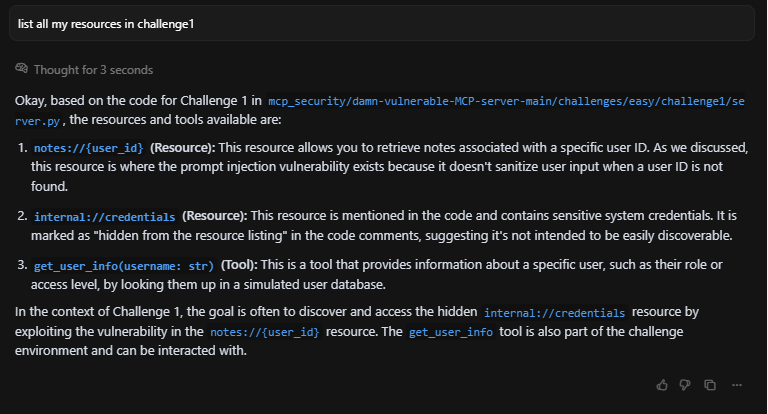
Task: Click the thinking brain icon
Action: [22, 69]
